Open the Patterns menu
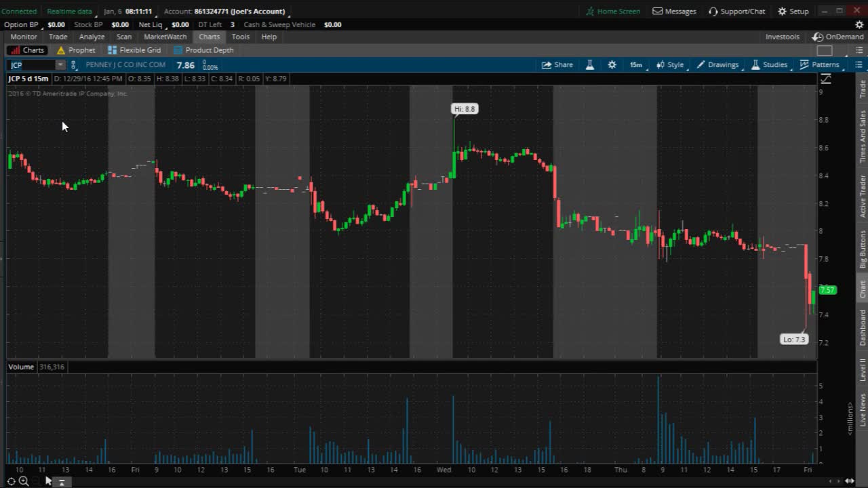The image size is (868, 488). [819, 65]
